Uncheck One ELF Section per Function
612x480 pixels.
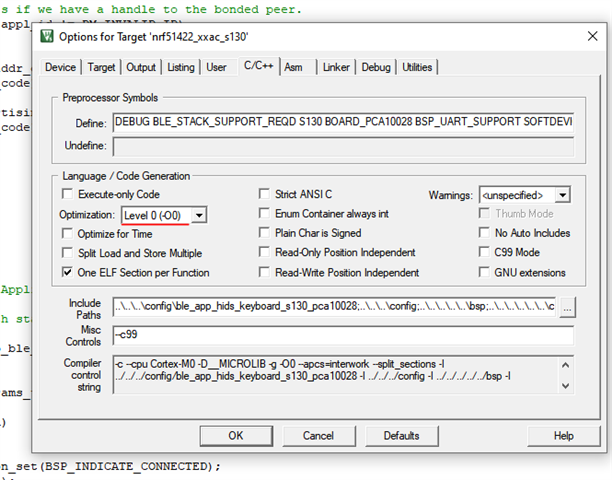(x=68, y=272)
